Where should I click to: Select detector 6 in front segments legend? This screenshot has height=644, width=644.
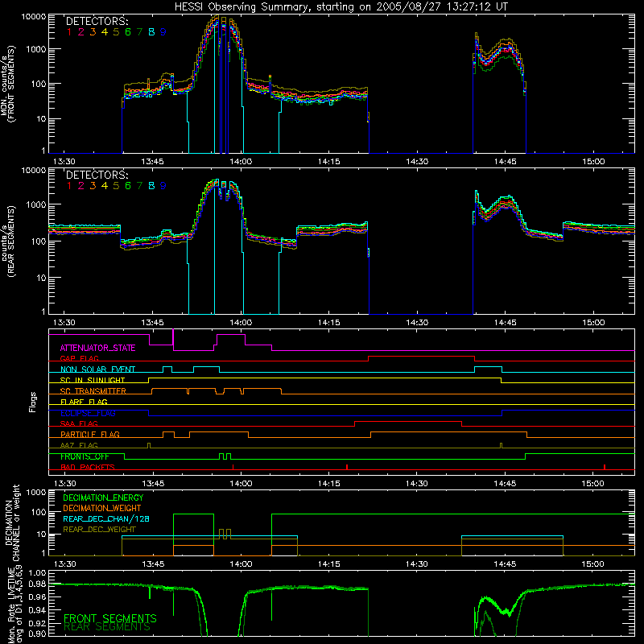[x=128, y=32]
